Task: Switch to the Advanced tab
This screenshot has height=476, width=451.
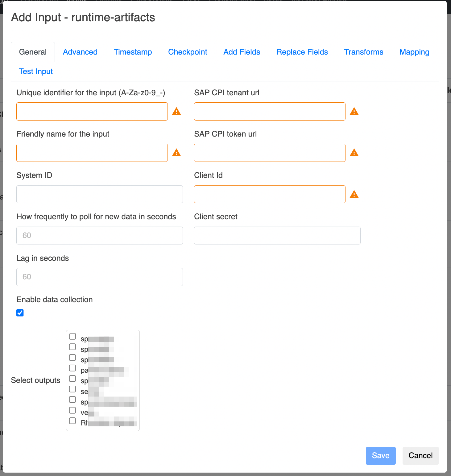Action: pos(80,52)
